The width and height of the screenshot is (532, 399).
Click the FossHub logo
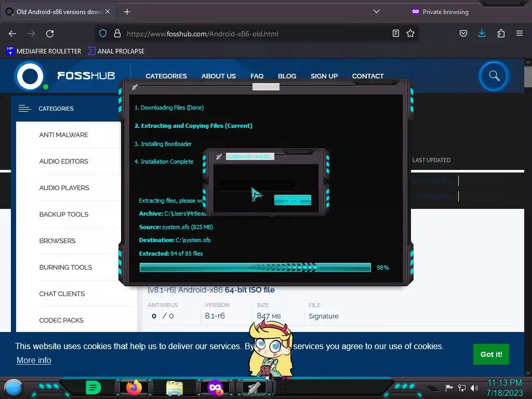[65, 76]
